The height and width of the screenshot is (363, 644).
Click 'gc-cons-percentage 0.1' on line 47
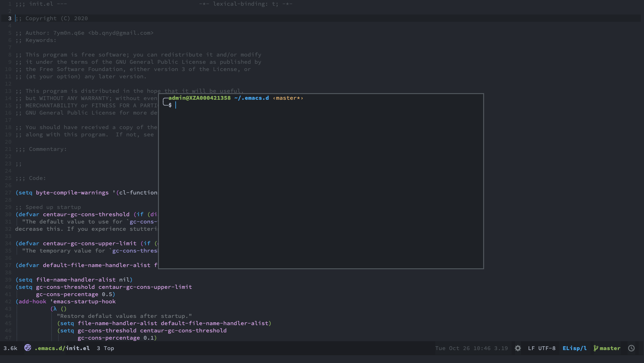pos(116,338)
